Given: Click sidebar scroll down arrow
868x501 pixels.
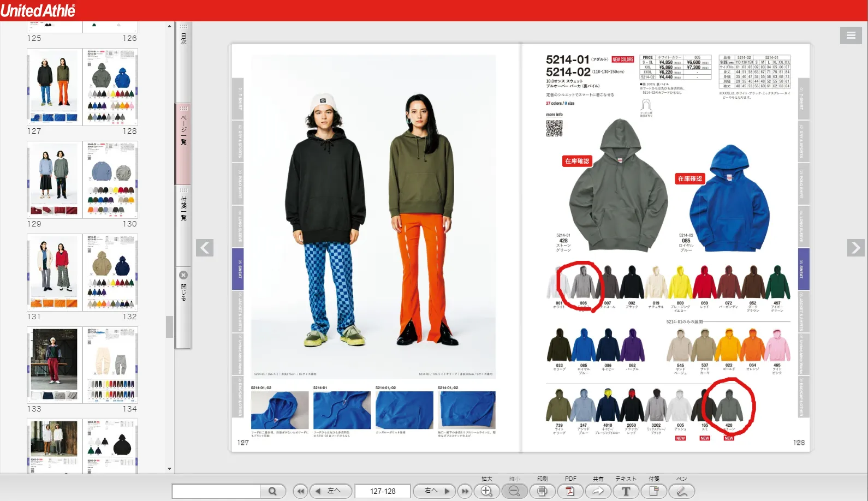Looking at the screenshot, I should pyautogui.click(x=169, y=468).
